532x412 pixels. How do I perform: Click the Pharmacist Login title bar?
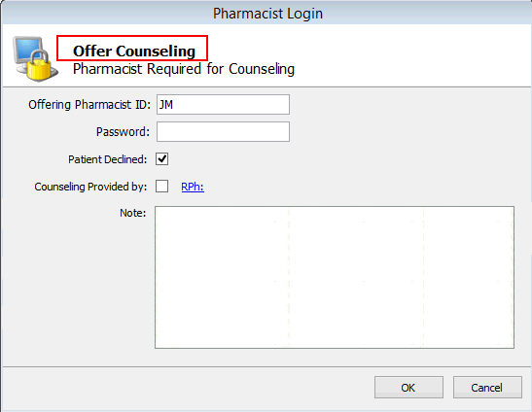pyautogui.click(x=267, y=14)
